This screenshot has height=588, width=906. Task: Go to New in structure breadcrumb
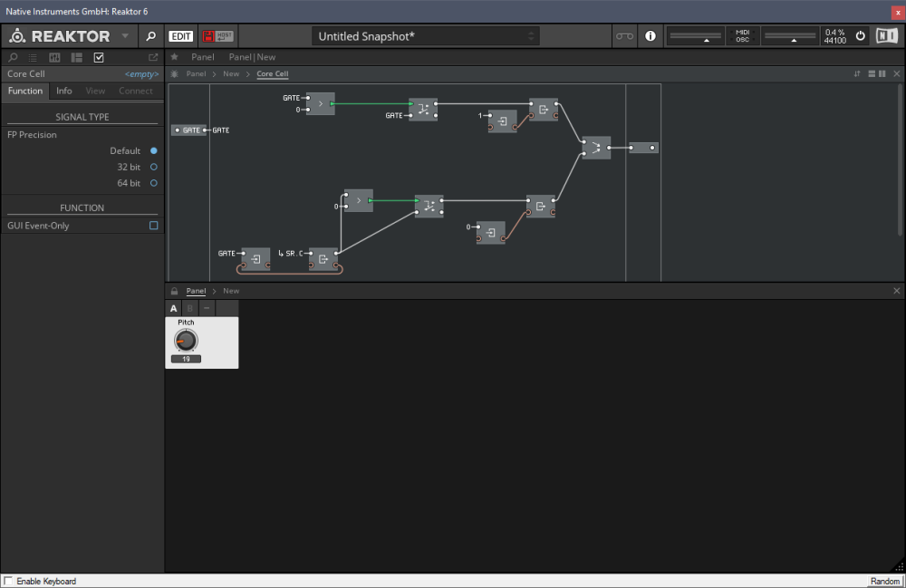231,74
